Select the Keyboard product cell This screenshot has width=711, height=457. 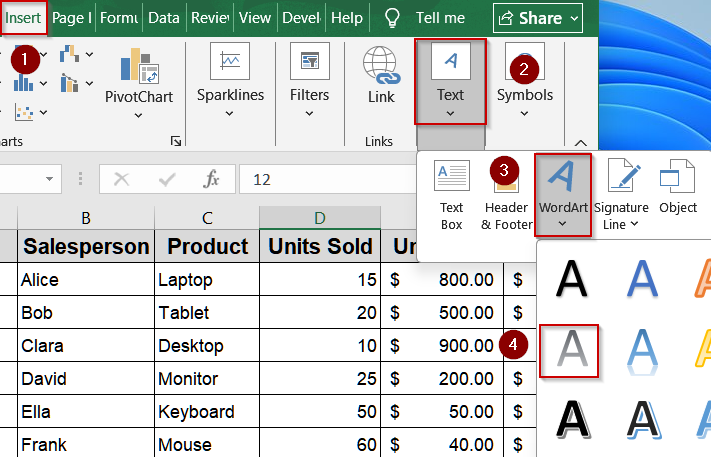pos(207,412)
